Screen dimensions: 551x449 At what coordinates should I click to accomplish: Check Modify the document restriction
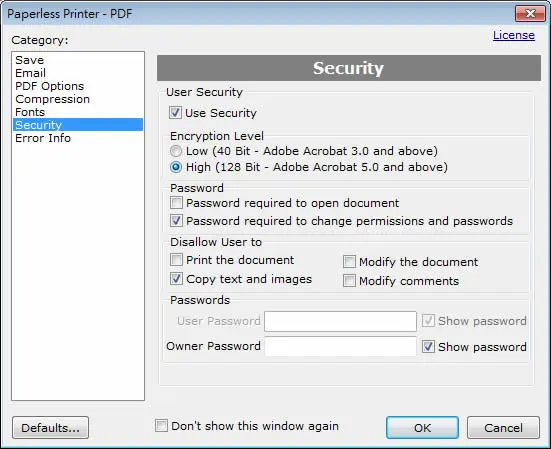pos(349,262)
